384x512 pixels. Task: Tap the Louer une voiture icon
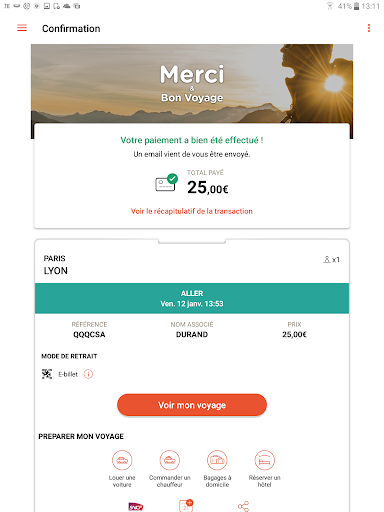(122, 460)
